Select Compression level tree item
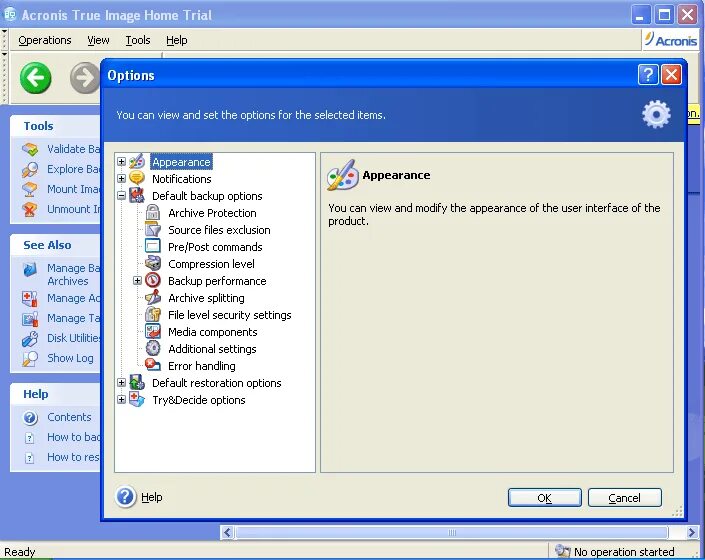This screenshot has width=705, height=560. coord(211,264)
